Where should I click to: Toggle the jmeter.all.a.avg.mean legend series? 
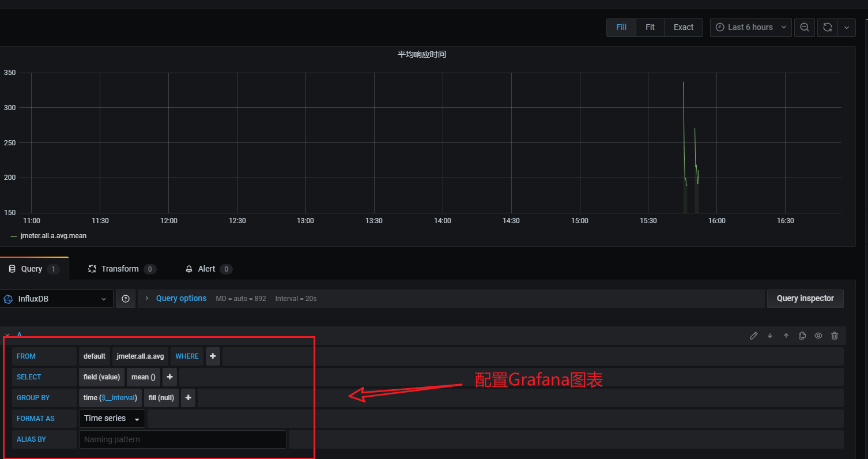click(53, 236)
